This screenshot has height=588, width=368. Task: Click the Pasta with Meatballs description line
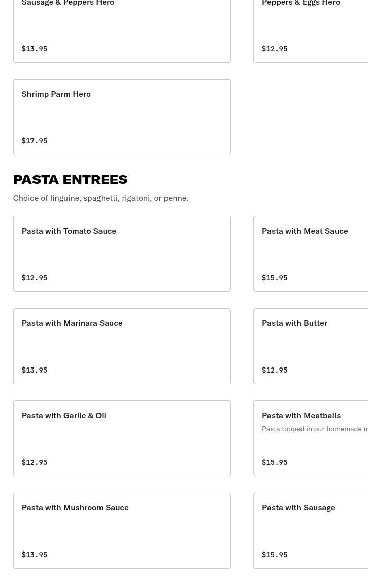pyautogui.click(x=315, y=429)
